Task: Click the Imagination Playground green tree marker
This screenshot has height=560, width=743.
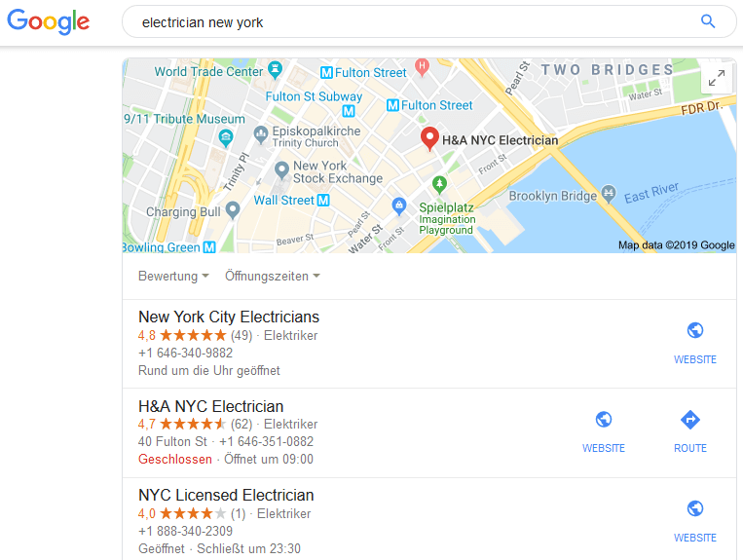Action: pyautogui.click(x=439, y=184)
